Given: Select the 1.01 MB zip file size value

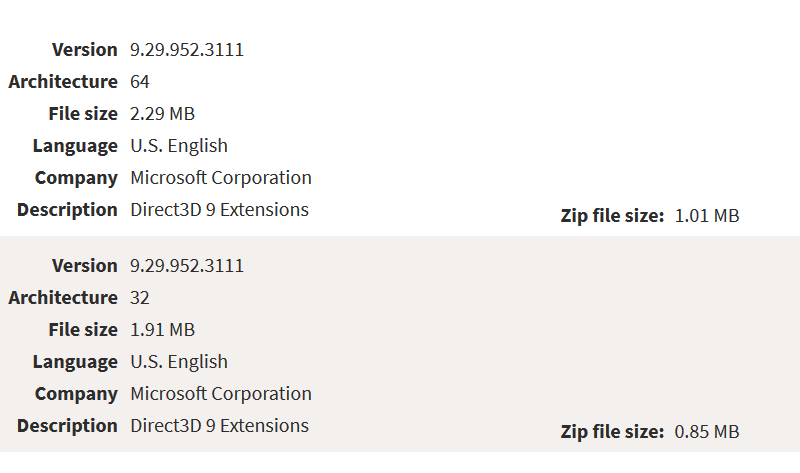Looking at the screenshot, I should [707, 216].
